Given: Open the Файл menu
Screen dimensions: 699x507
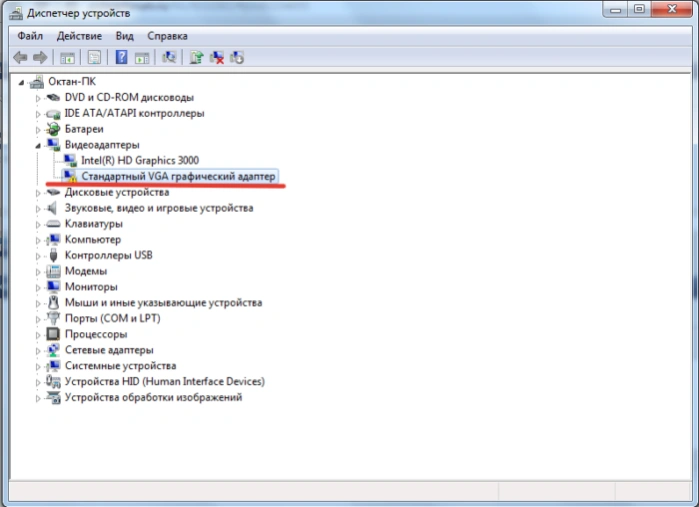Looking at the screenshot, I should (30, 36).
